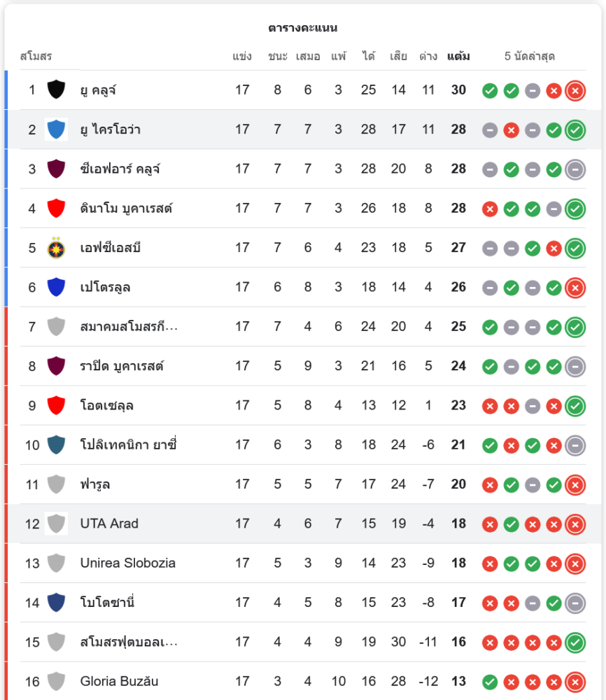Image resolution: width=606 pixels, height=700 pixels.
Task: Click the latest-match win icon in FCSB row
Action: pos(575,248)
